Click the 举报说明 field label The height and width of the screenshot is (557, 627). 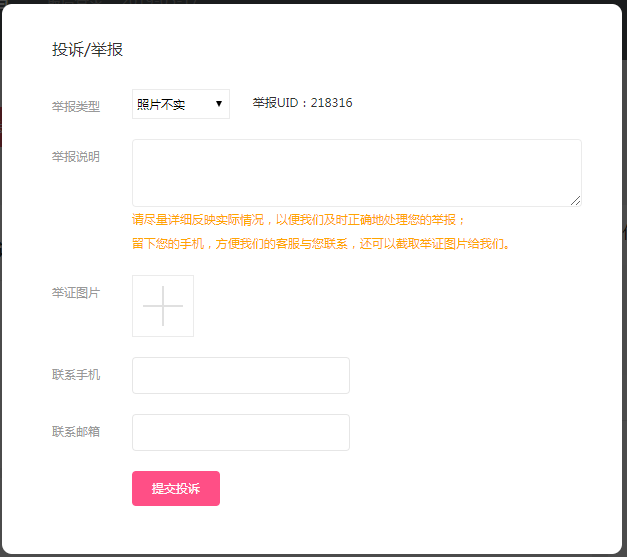(76, 157)
